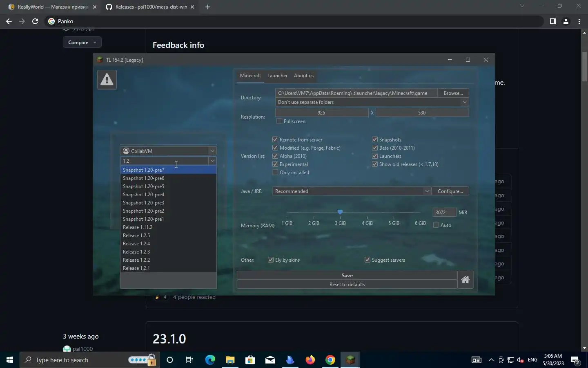The image size is (588, 368).
Task: Close the Releases mesa-dist-win tab
Action: tap(192, 7)
